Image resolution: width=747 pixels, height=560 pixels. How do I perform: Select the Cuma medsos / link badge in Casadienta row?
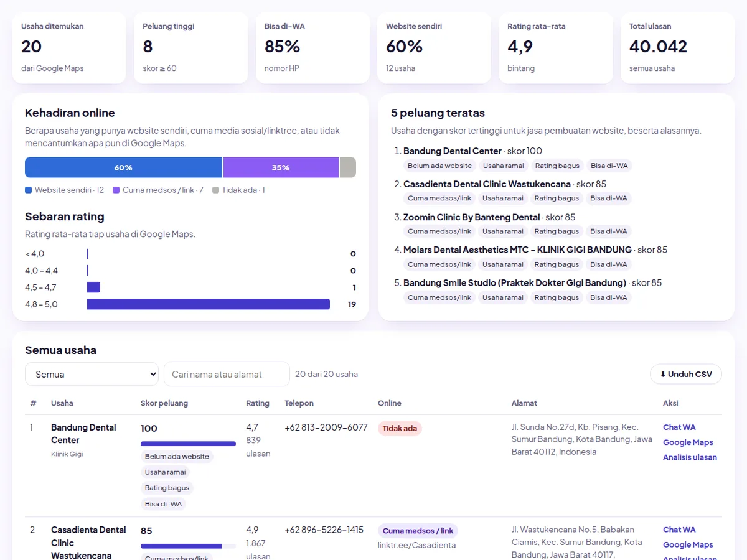point(418,531)
